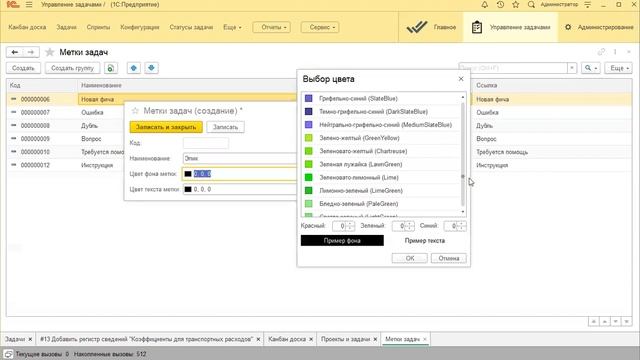Pick the PaleGreen color entry
The width and height of the screenshot is (640, 360).
tap(382, 203)
